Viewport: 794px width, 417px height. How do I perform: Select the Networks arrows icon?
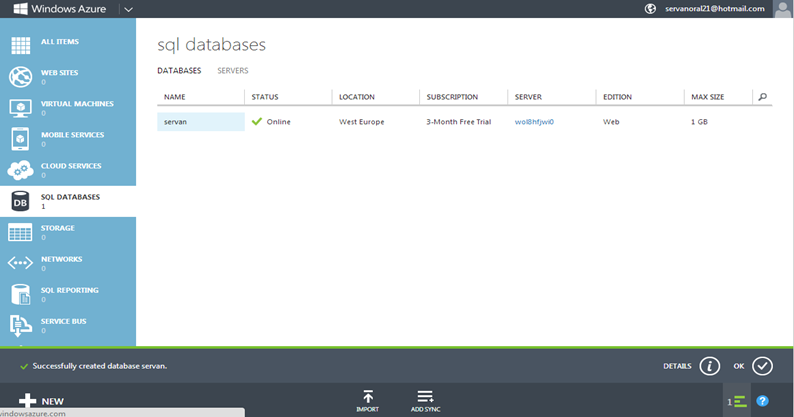pos(20,263)
